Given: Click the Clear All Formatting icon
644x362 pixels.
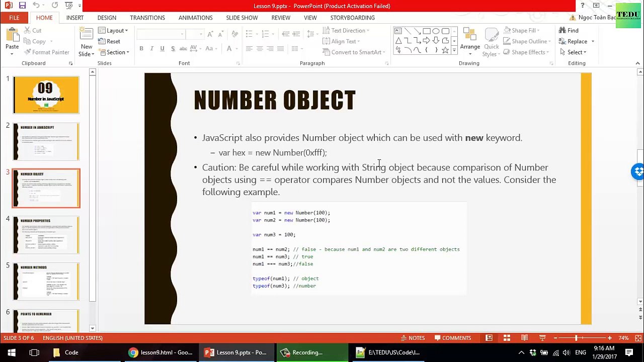Looking at the screenshot, I should click(234, 34).
